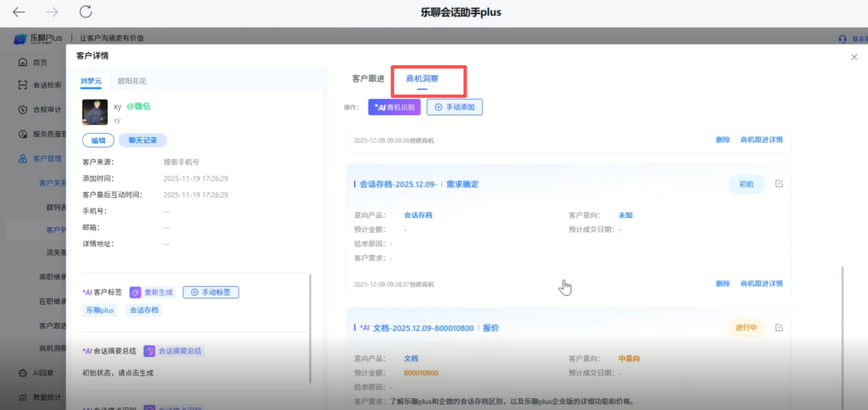Reload the page with the refresh icon
Image resolution: width=868 pixels, height=410 pixels.
click(85, 12)
